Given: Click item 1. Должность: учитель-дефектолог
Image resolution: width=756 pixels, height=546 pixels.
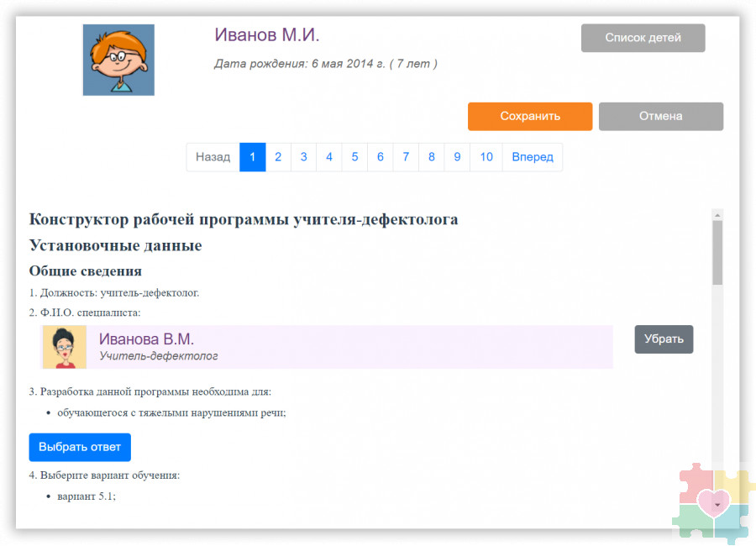Looking at the screenshot, I should [x=113, y=293].
